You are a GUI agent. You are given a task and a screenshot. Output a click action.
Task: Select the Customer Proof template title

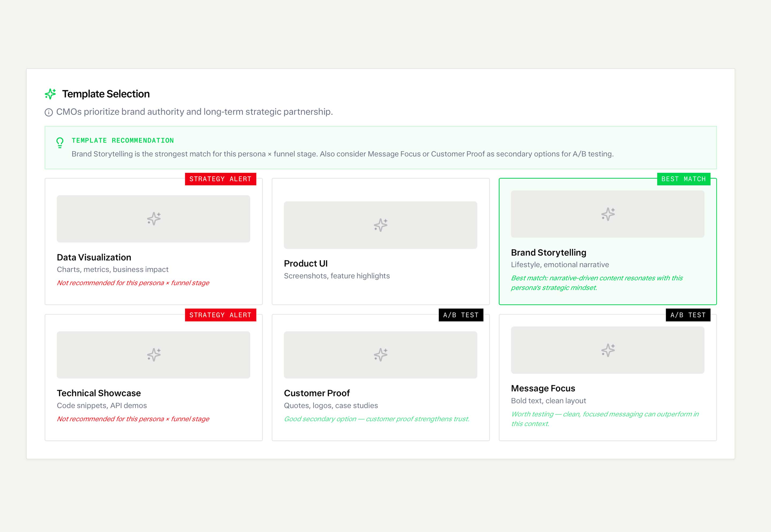pyautogui.click(x=317, y=393)
